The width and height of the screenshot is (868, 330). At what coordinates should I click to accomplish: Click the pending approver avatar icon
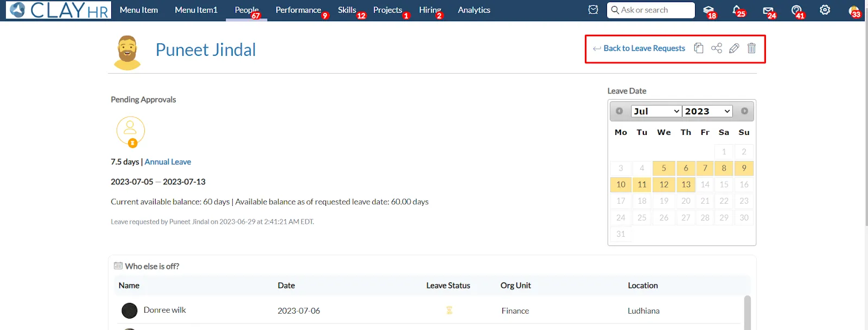pos(131,131)
